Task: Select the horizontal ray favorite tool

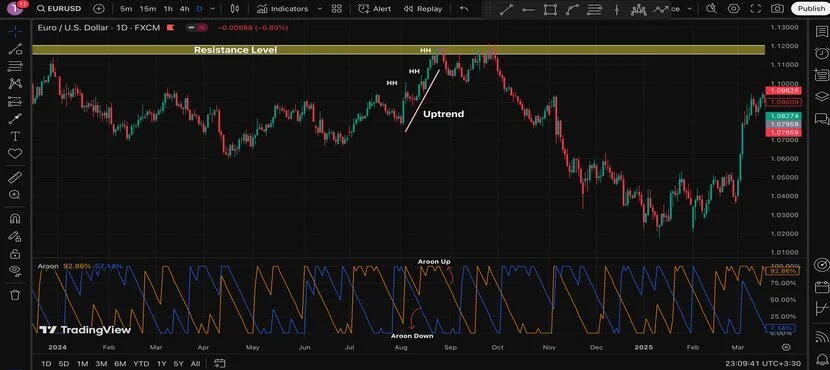Action: click(528, 9)
